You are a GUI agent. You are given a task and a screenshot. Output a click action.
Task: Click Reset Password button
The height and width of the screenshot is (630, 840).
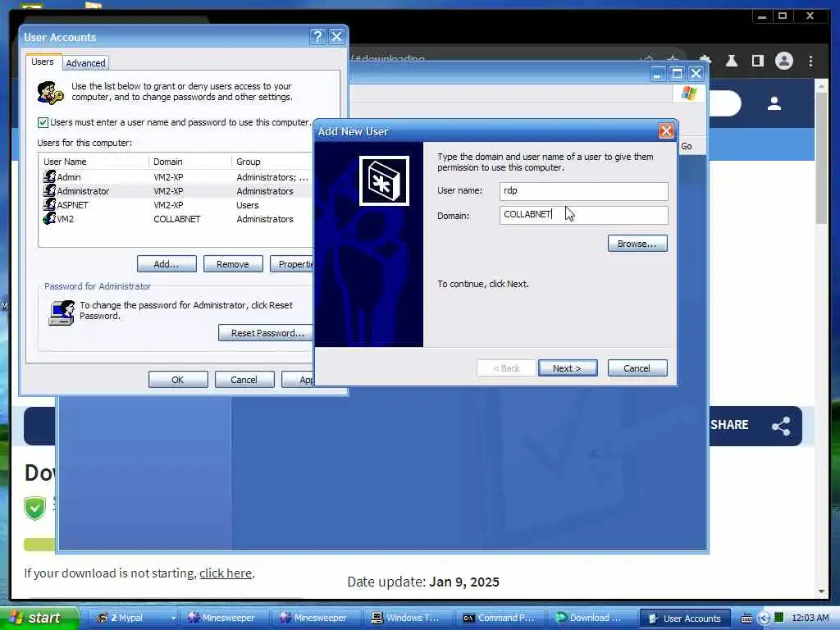pos(267,333)
